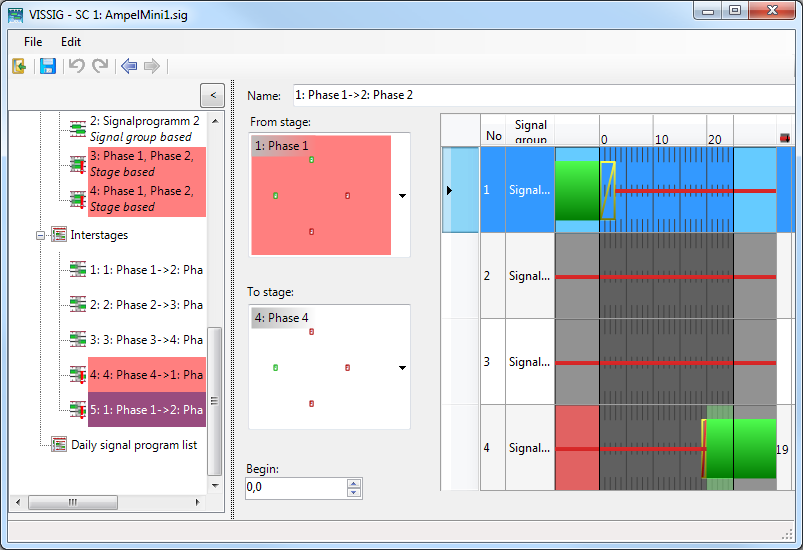
Task: Click the exit/back to project toolbar icon
Action: click(x=19, y=66)
